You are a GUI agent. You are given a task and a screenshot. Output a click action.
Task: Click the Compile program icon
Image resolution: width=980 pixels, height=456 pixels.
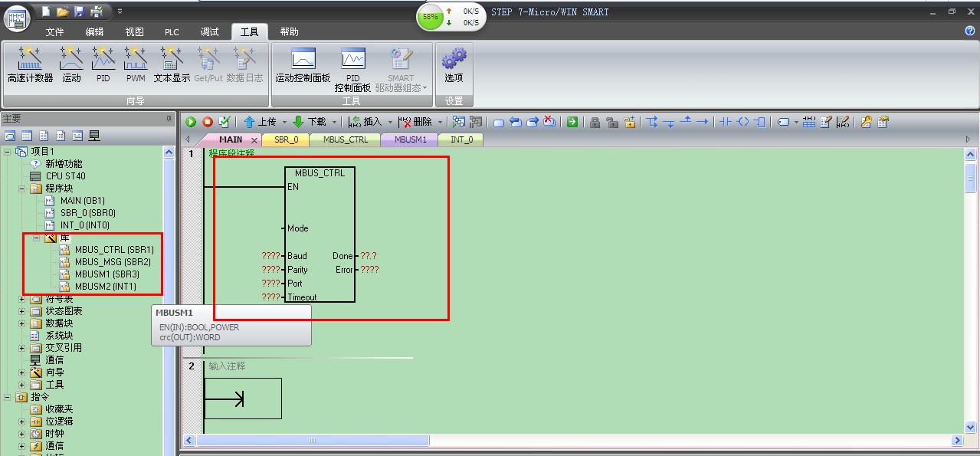(x=225, y=122)
